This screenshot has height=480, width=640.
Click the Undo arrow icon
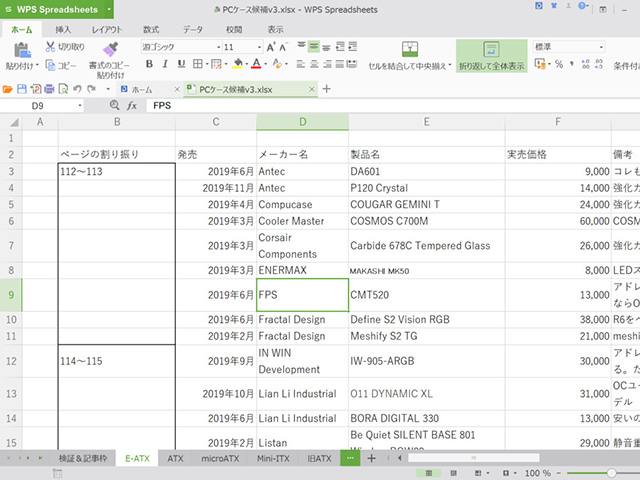78,89
